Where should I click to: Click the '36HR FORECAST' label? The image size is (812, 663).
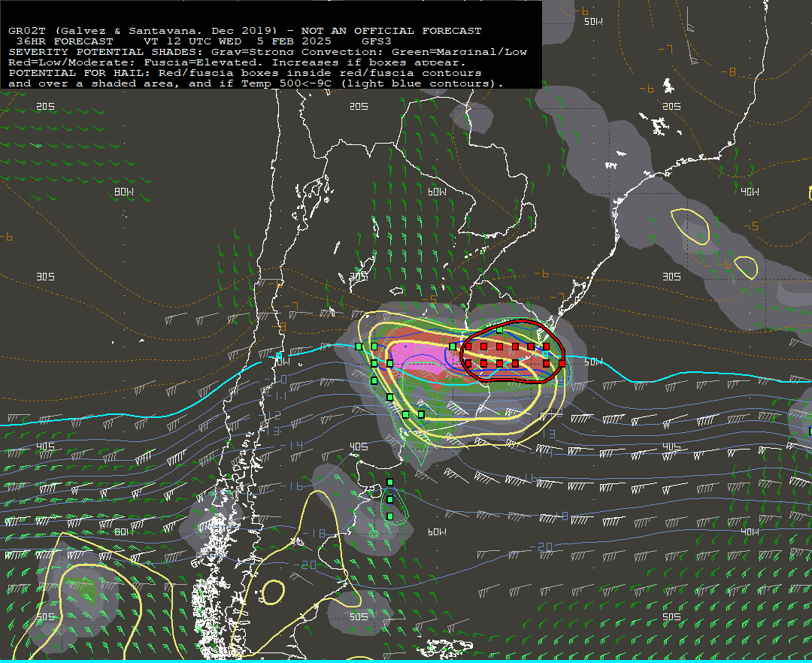tap(65, 41)
